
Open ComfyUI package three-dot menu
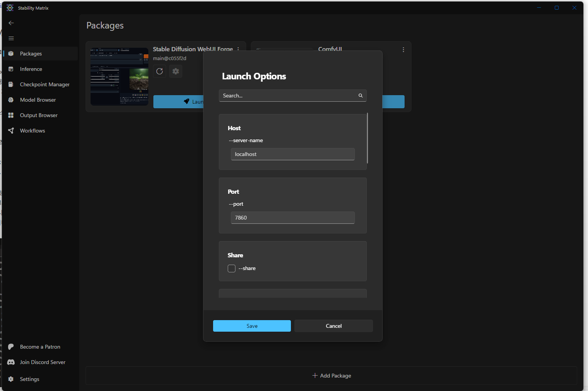coord(403,50)
